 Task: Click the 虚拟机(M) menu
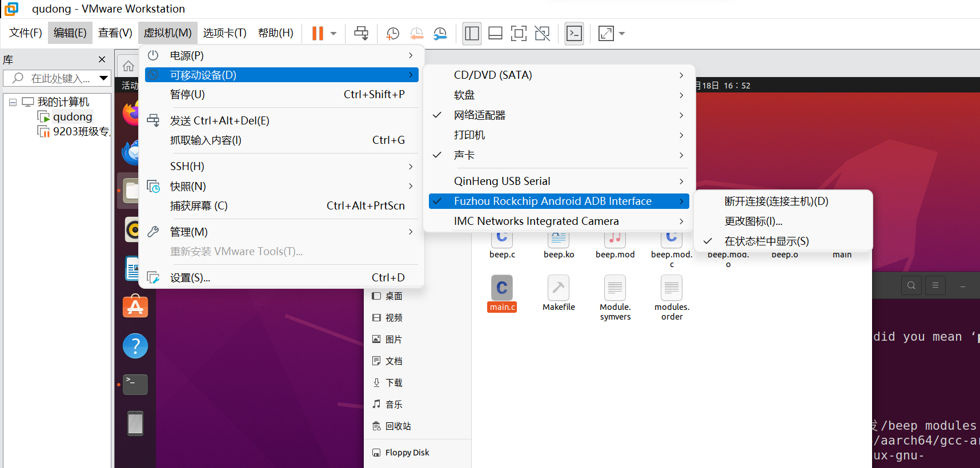168,33
